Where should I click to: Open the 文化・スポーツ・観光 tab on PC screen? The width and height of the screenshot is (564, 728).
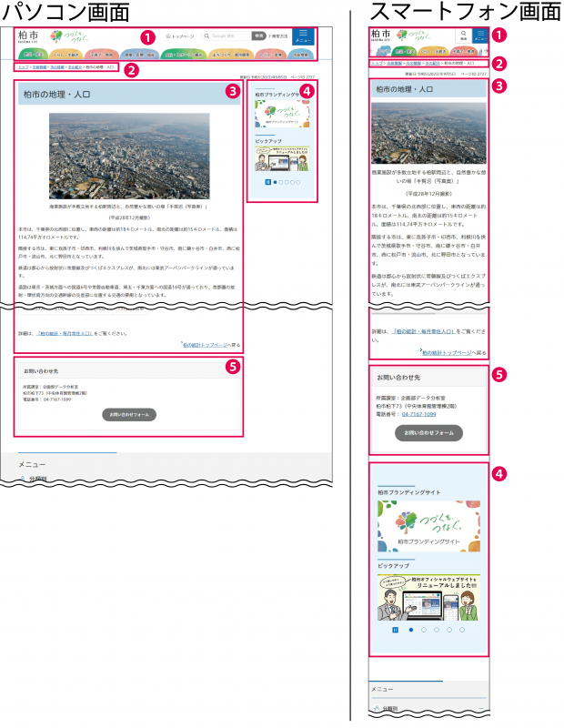184,55
